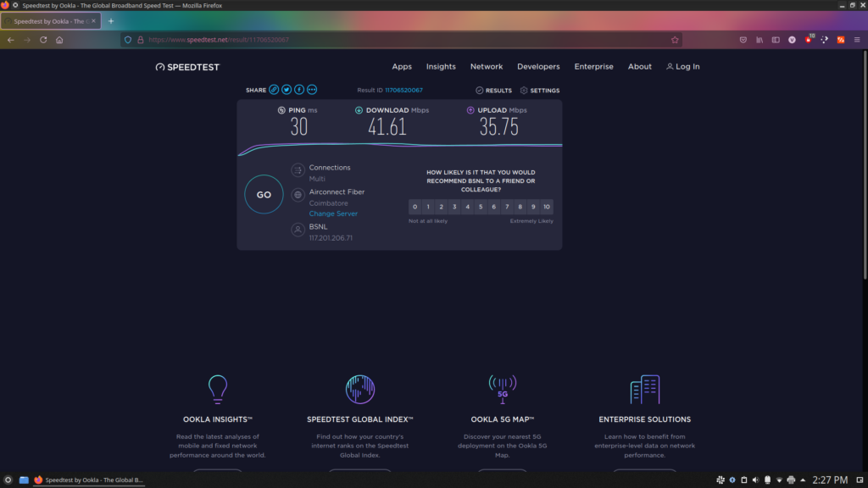Open the Insights menu
This screenshot has height=488, width=868.
[441, 66]
